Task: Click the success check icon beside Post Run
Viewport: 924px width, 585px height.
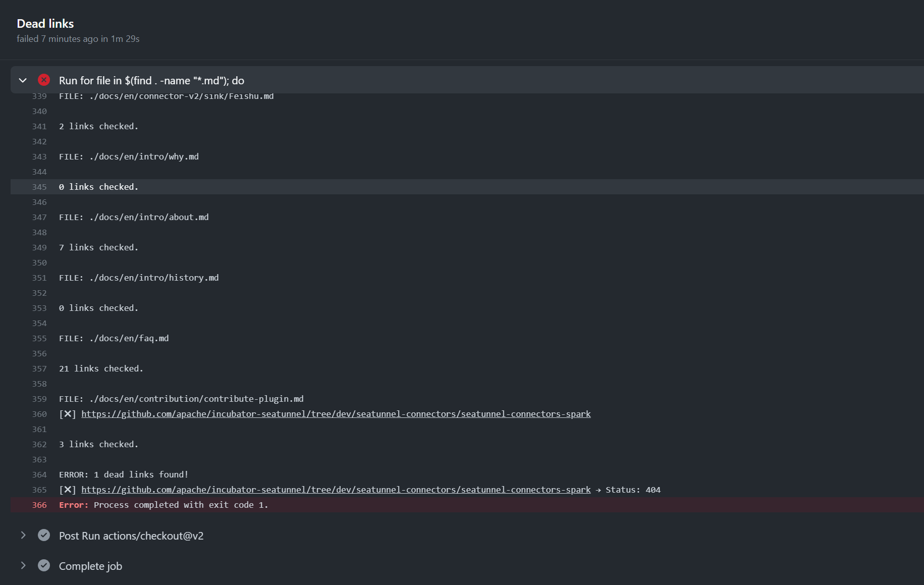Action: (x=44, y=535)
